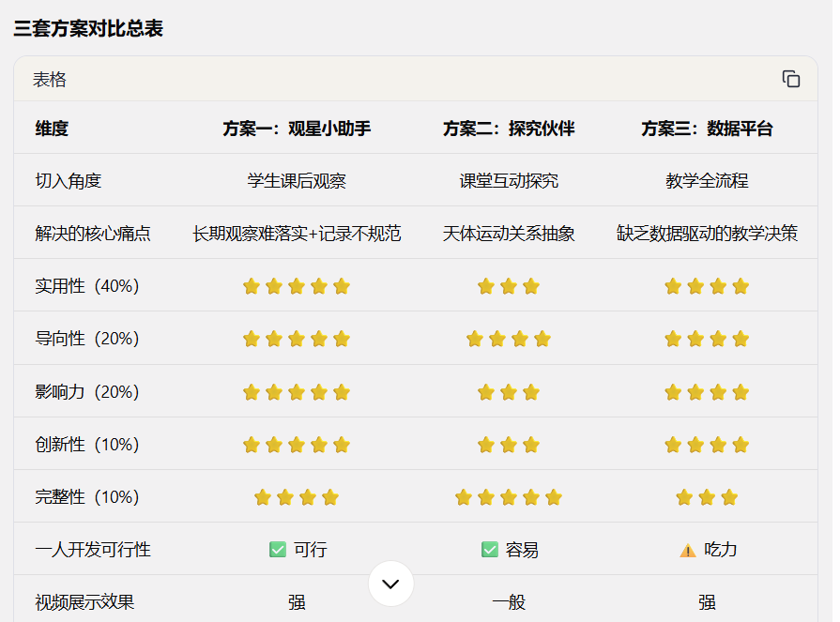This screenshot has height=622, width=840.
Task: Click the 实用性（40%） row label
Action: pos(87,286)
